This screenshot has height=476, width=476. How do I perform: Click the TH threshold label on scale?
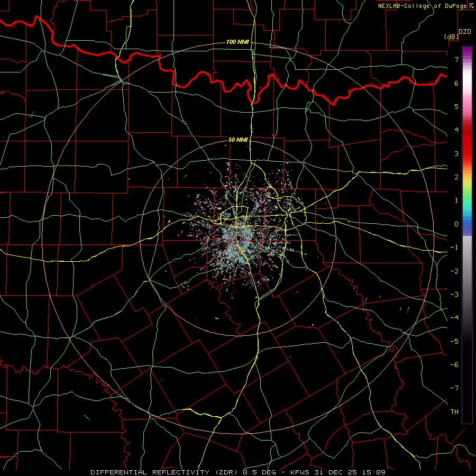click(454, 412)
